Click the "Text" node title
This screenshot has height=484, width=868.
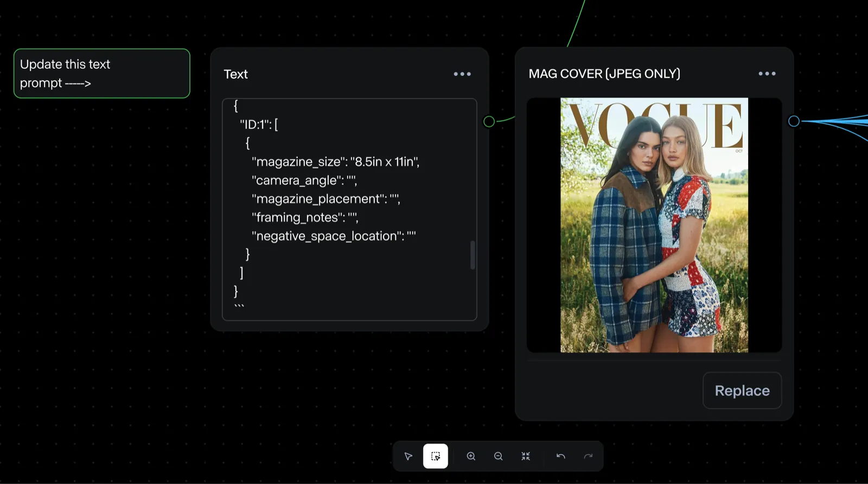coord(235,74)
